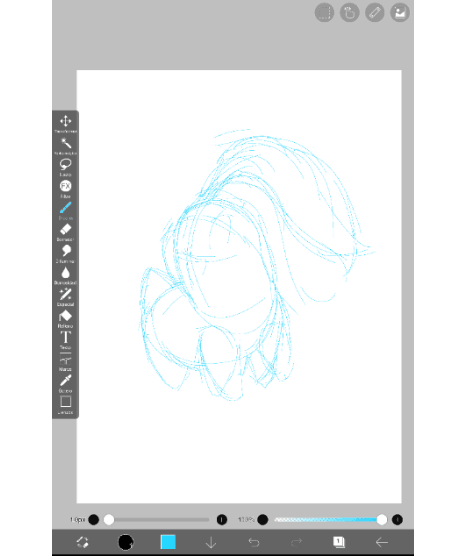The height and width of the screenshot is (556, 466).
Task: Decrease opacity with round minus button
Action: coord(262,520)
